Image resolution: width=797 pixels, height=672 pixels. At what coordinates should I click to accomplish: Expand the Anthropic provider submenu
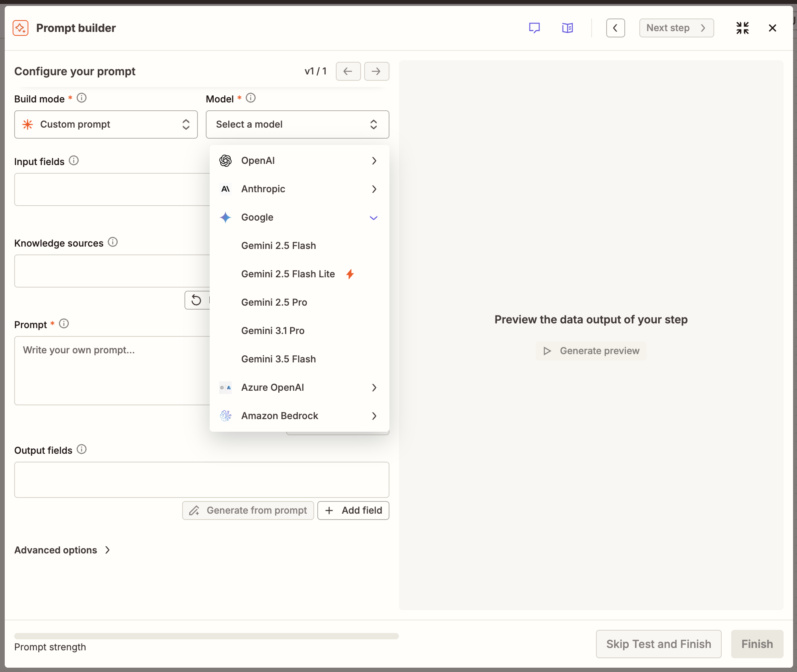tap(300, 189)
